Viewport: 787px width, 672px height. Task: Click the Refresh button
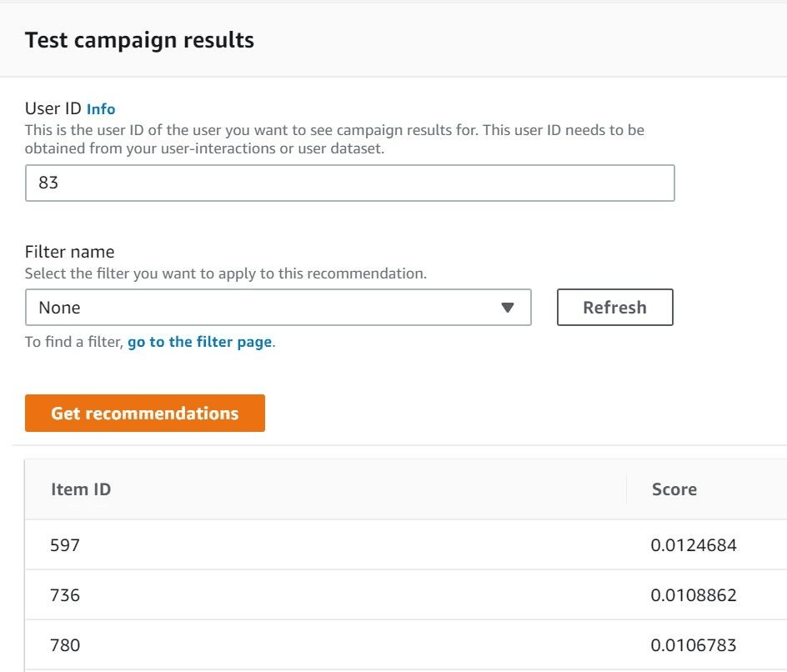pyautogui.click(x=615, y=307)
